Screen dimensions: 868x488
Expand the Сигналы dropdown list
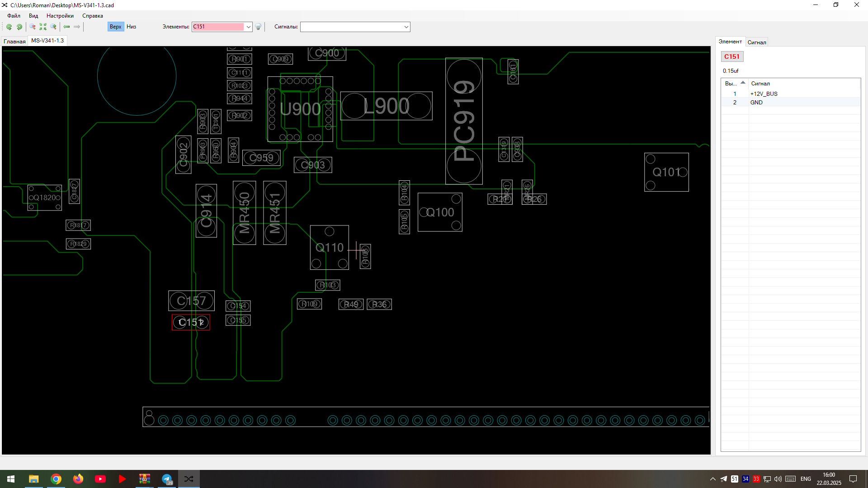406,27
